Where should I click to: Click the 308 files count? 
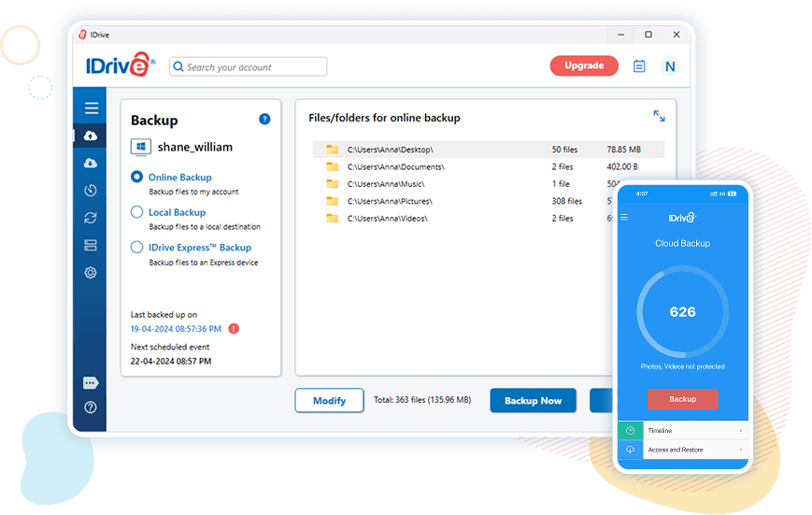pos(566,201)
